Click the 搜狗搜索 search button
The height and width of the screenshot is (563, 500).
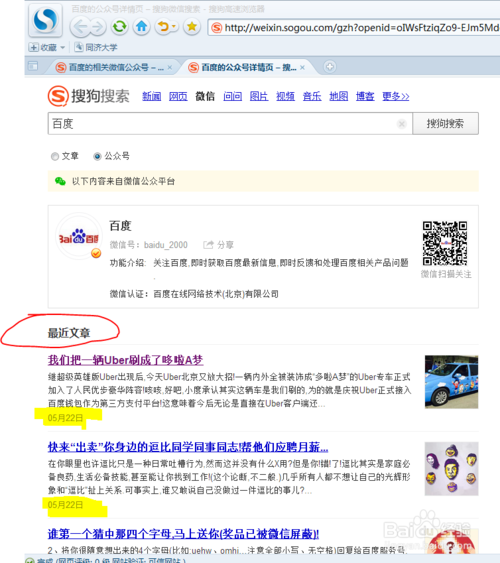(445, 124)
